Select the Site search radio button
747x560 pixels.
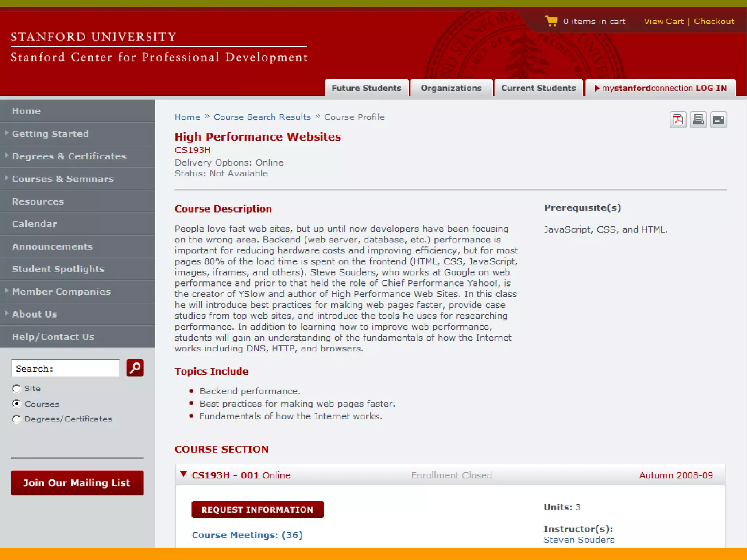pyautogui.click(x=16, y=389)
